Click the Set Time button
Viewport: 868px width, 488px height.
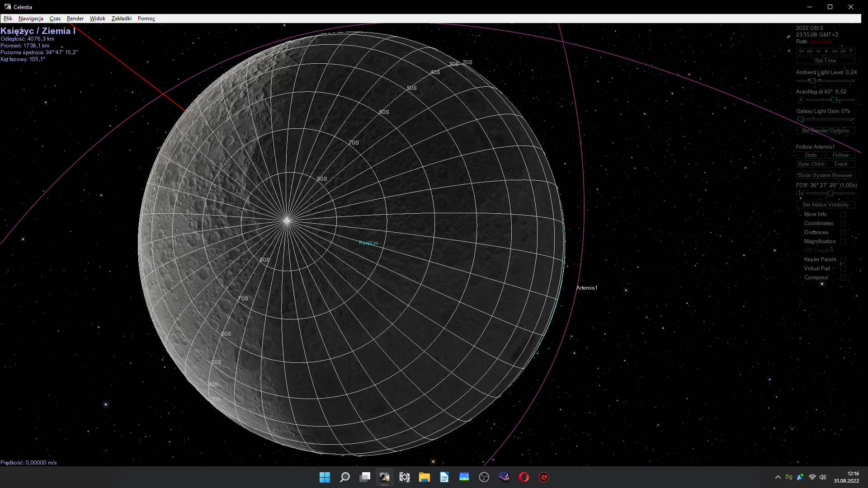click(826, 61)
